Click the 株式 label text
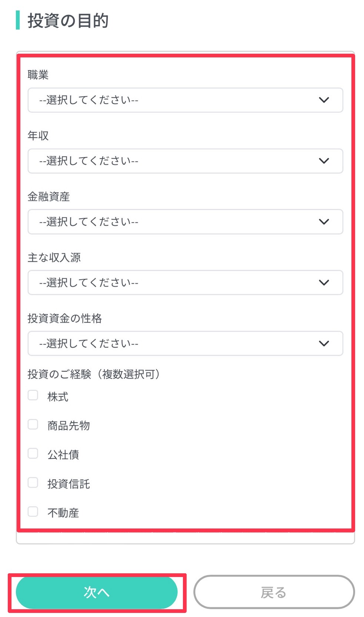Screen dimensions: 364x617 (x=58, y=397)
